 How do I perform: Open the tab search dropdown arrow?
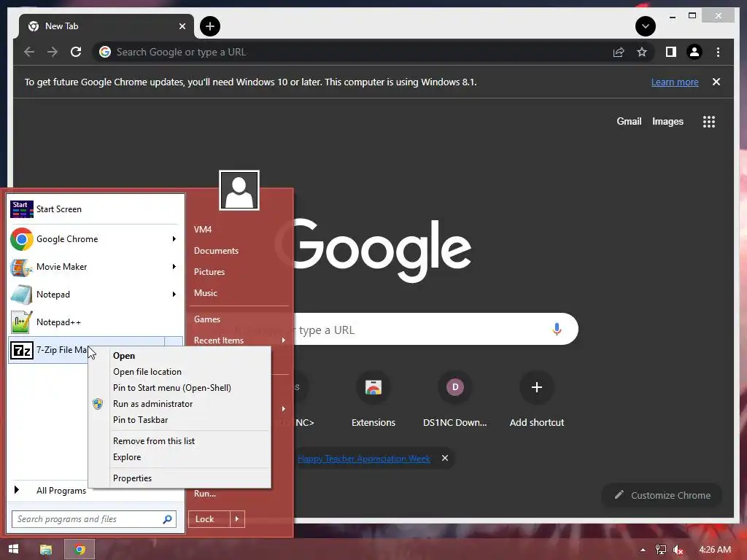[645, 26]
